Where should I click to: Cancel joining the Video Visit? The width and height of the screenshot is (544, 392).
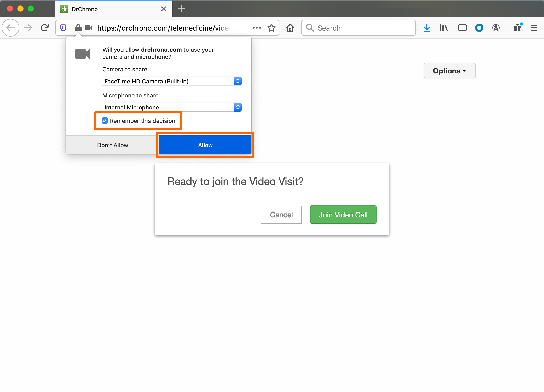(281, 215)
